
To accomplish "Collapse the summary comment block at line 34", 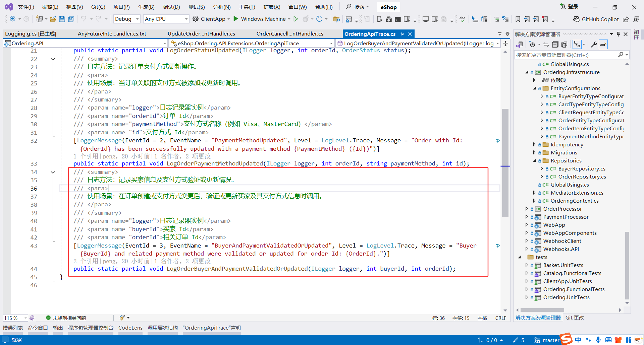I will click(53, 172).
